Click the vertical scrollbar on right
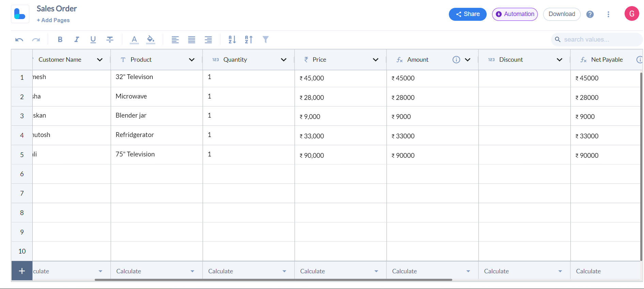Viewport: 644px width, 289px height. pos(641,167)
